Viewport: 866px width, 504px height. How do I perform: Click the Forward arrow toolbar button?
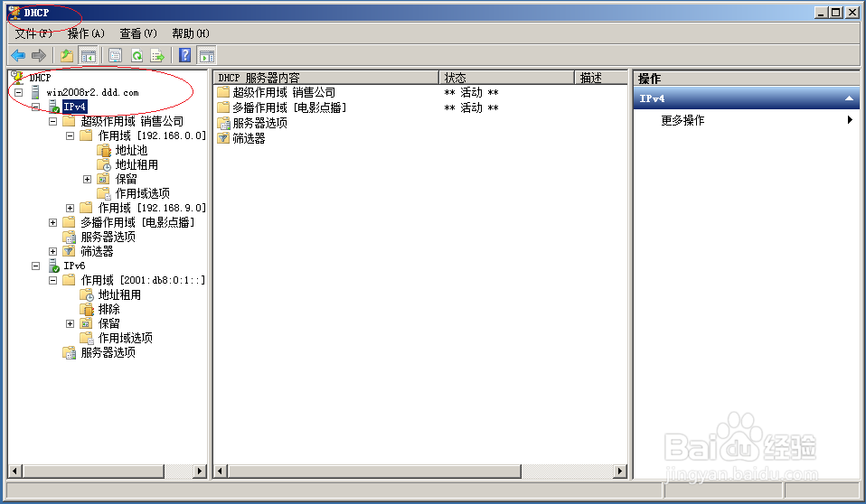point(39,55)
